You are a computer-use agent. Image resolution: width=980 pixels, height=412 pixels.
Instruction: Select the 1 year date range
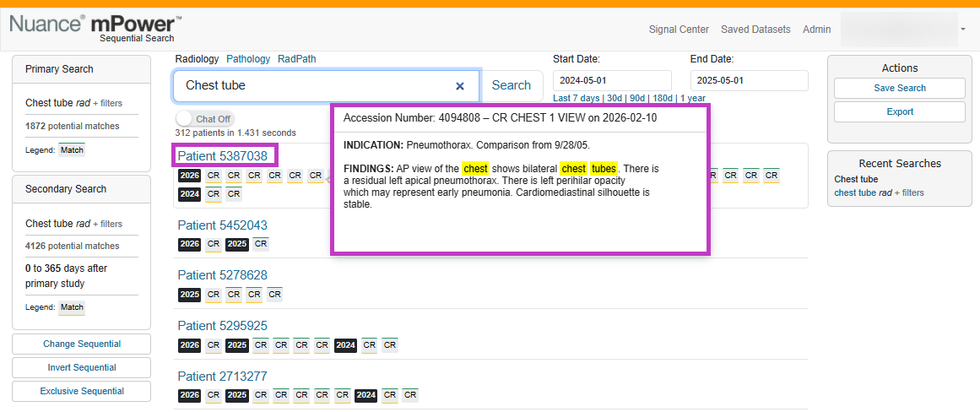692,98
